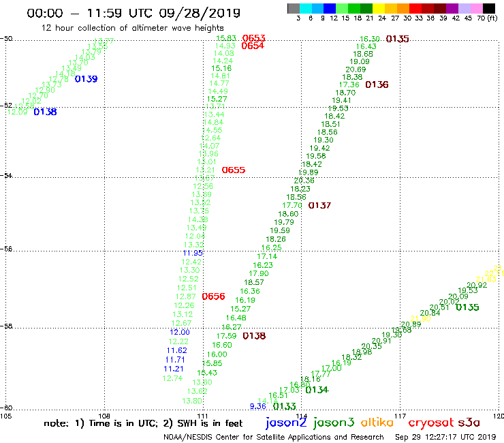Click the gray swatch in the color legend
The image size is (504, 443).
click(294, 8)
